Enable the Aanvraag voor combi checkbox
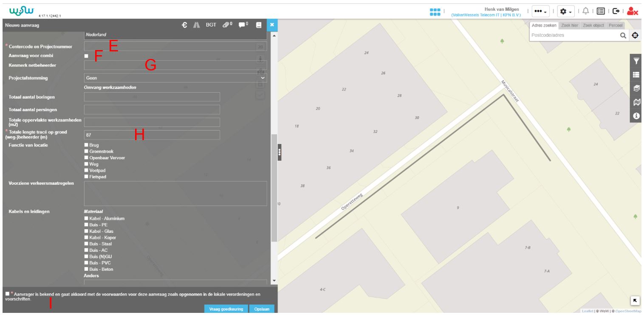 coord(86,56)
